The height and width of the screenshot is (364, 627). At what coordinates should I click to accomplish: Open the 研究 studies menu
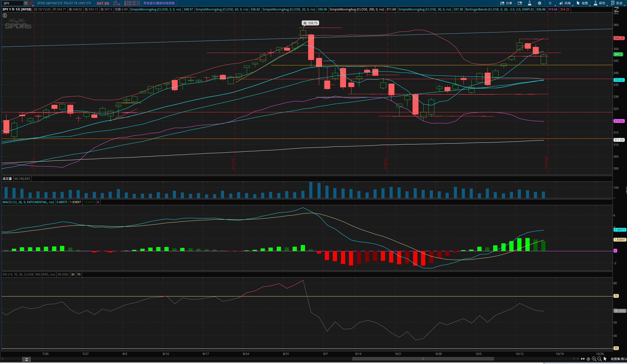click(600, 3)
